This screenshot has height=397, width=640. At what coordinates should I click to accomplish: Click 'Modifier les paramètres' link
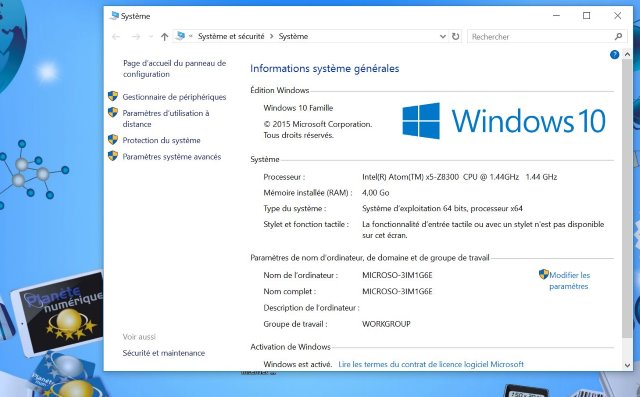pos(569,281)
